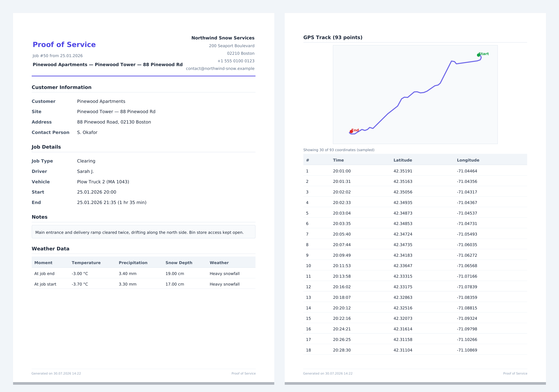This screenshot has height=392, width=559.
Task: Select the customer value 'Pinewood Apartments'
Action: 101,101
